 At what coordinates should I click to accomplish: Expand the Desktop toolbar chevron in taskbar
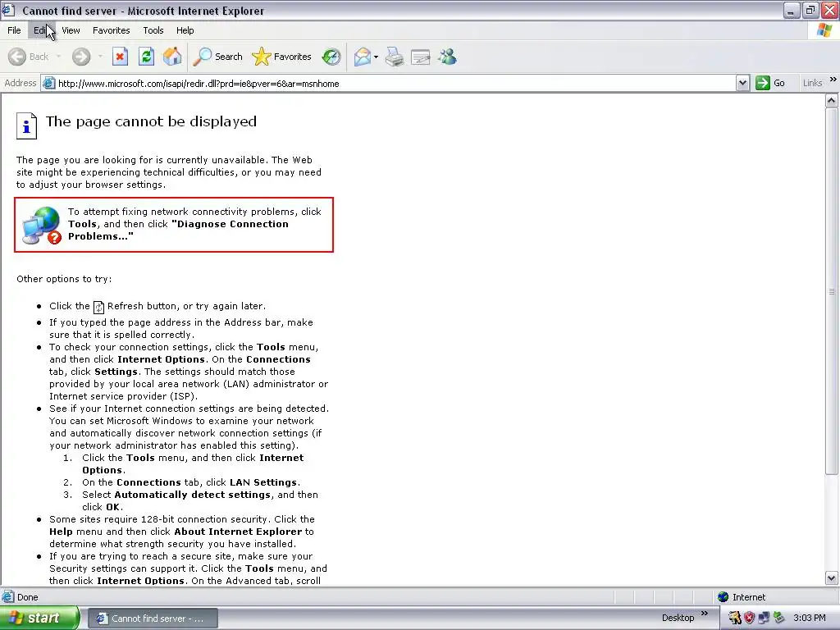point(705,614)
